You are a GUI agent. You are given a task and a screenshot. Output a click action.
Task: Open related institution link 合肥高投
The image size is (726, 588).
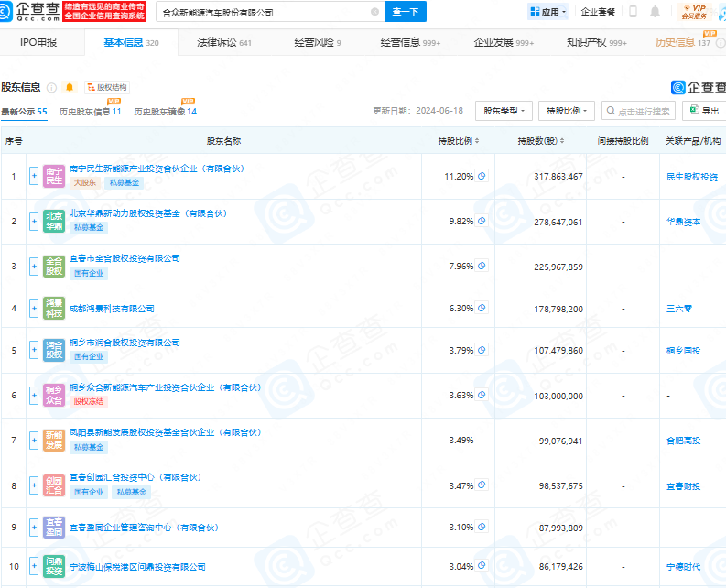tap(683, 441)
